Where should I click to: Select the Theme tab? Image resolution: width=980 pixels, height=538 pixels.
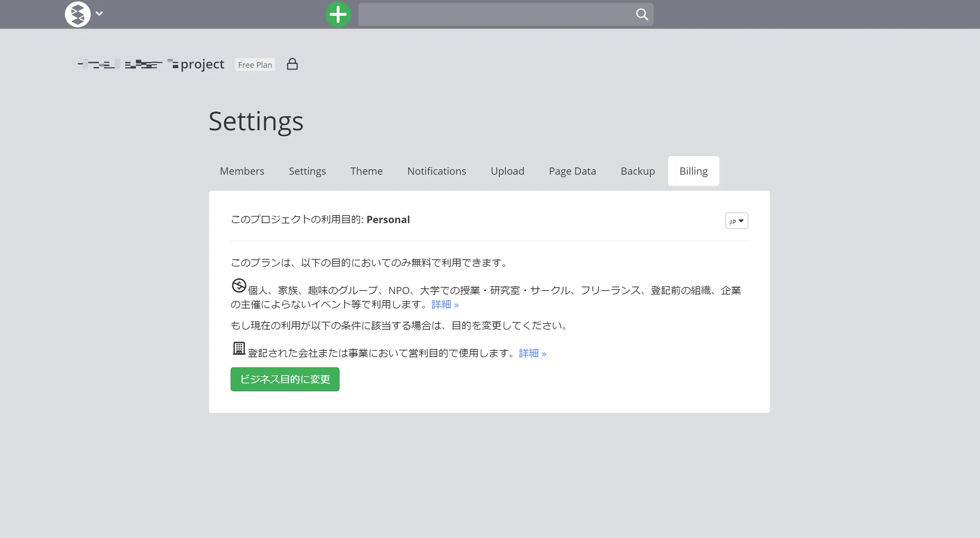pyautogui.click(x=366, y=171)
